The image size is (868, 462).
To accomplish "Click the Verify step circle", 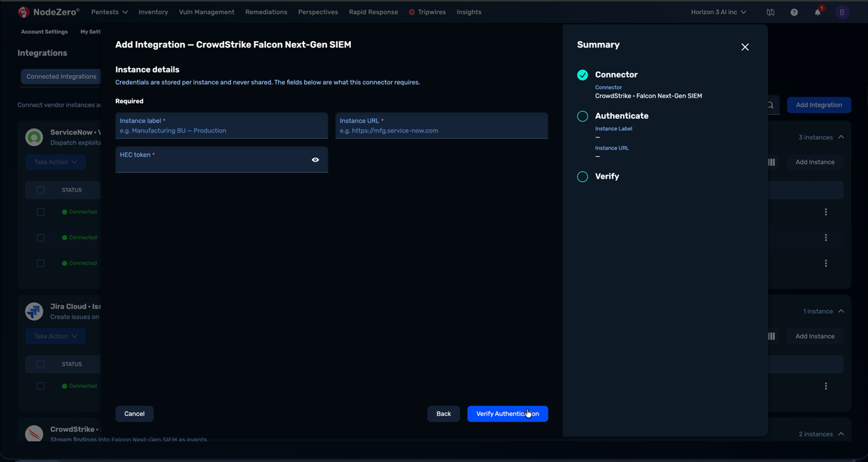I will pos(583,177).
